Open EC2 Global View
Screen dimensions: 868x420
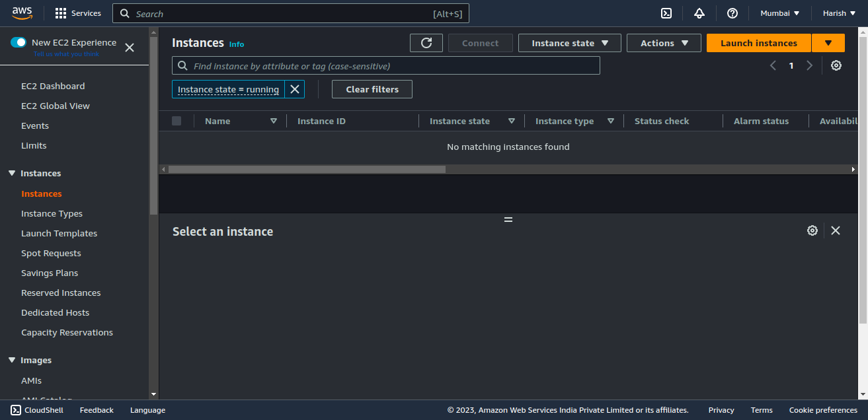click(x=56, y=106)
